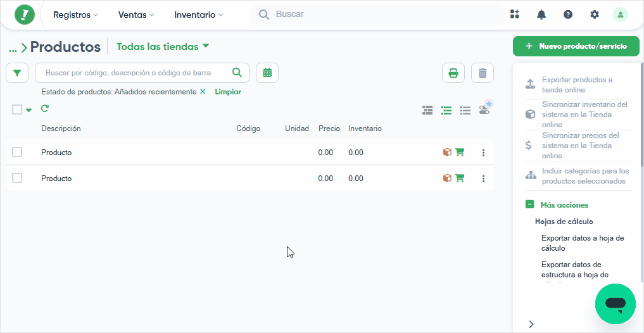
Task: Click the printer icon button
Action: [x=453, y=73]
